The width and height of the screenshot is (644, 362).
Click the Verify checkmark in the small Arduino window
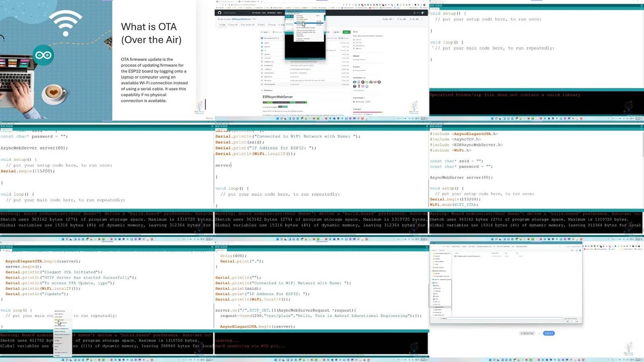click(x=287, y=17)
